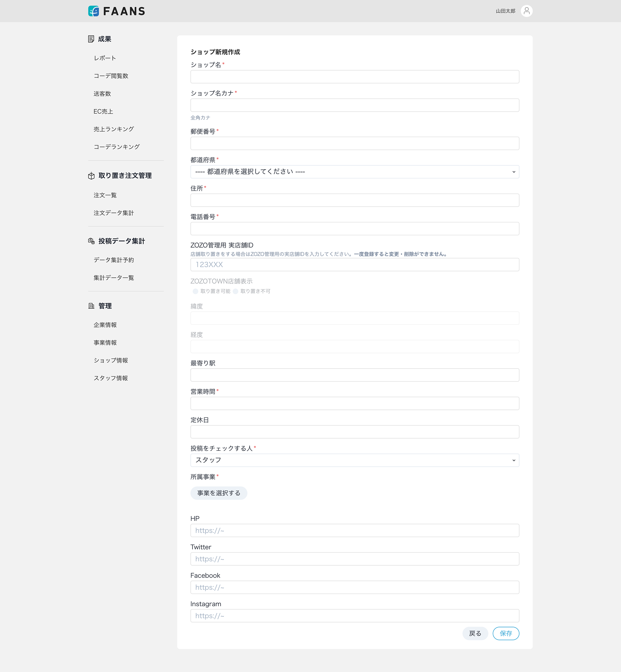Open the 都道府県 prefecture dropdown

(x=355, y=172)
